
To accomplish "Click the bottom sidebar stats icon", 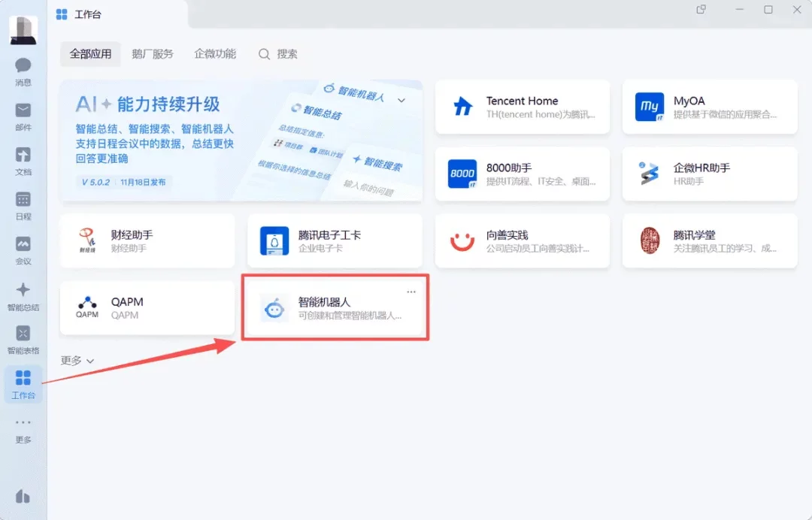I will (23, 496).
